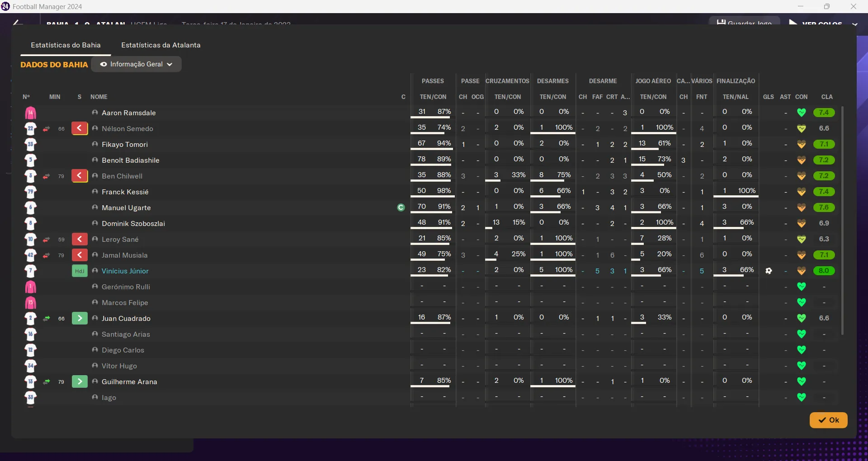Maximize the Football Manager window
This screenshot has height=461, width=868.
[x=827, y=6]
